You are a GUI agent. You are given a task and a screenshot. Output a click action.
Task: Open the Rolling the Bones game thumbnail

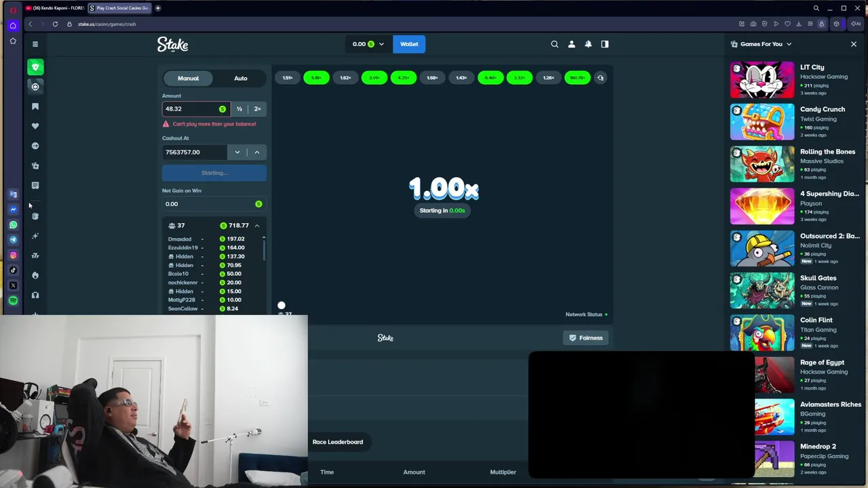click(x=762, y=164)
